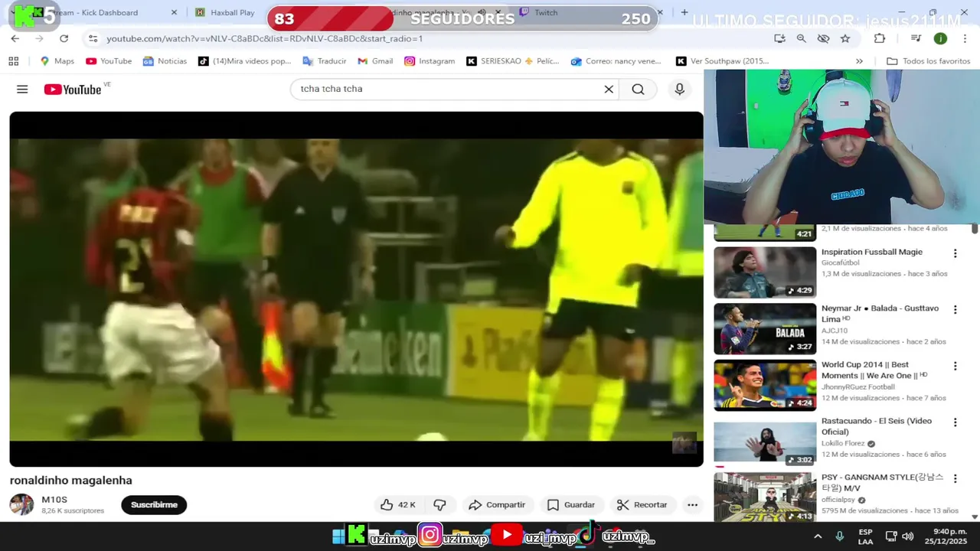Screen dimensions: 980x551
Task: Clear the search box with the X
Action: coord(609,90)
